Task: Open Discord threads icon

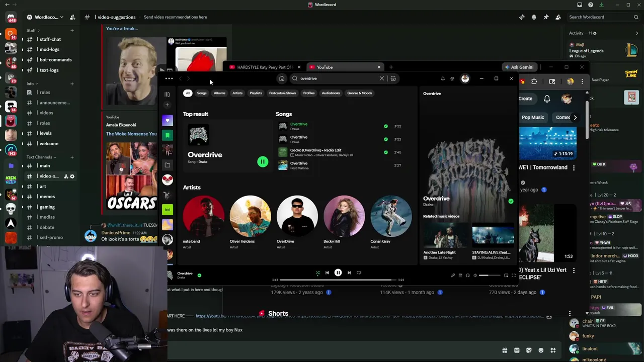Action: [x=522, y=17]
